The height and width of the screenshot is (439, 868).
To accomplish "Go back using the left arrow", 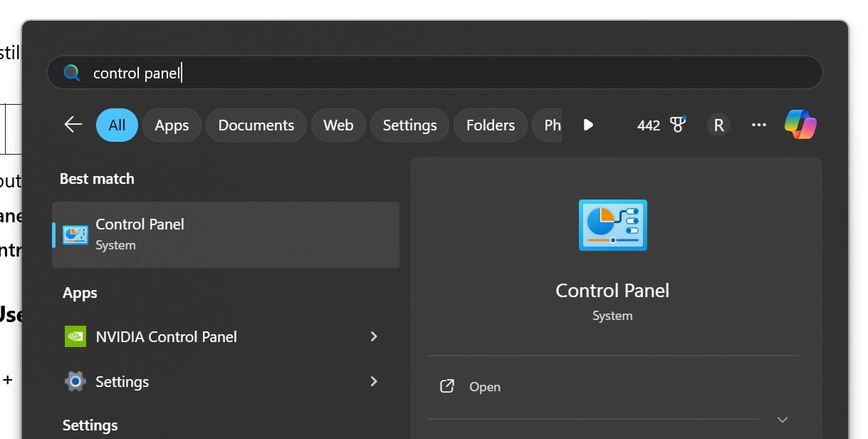I will 73,125.
